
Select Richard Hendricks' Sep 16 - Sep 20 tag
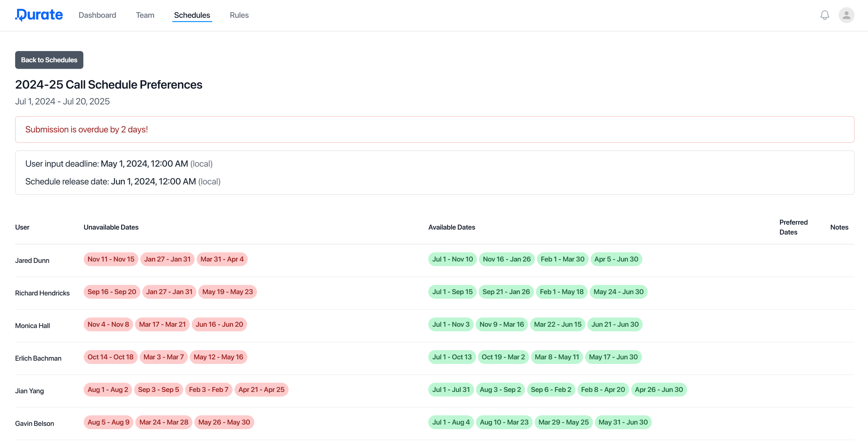pos(112,292)
